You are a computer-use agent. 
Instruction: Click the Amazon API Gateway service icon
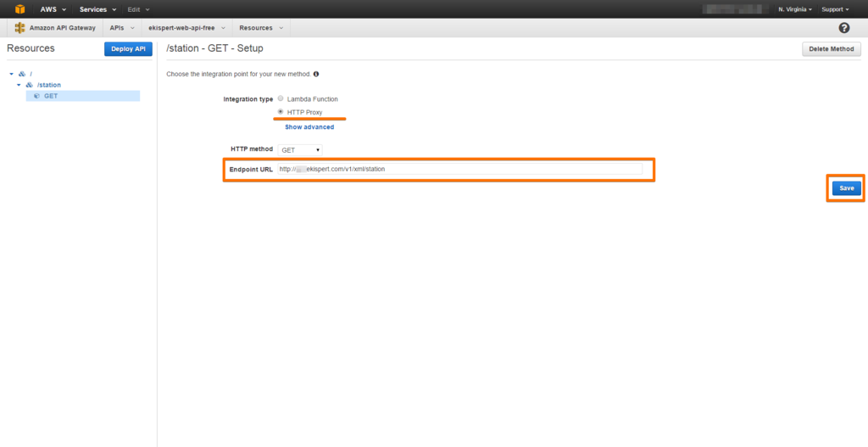click(20, 28)
